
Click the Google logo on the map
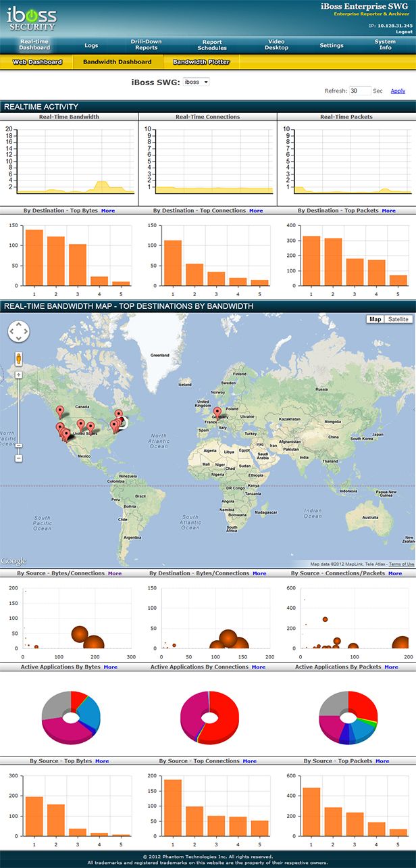(14, 561)
